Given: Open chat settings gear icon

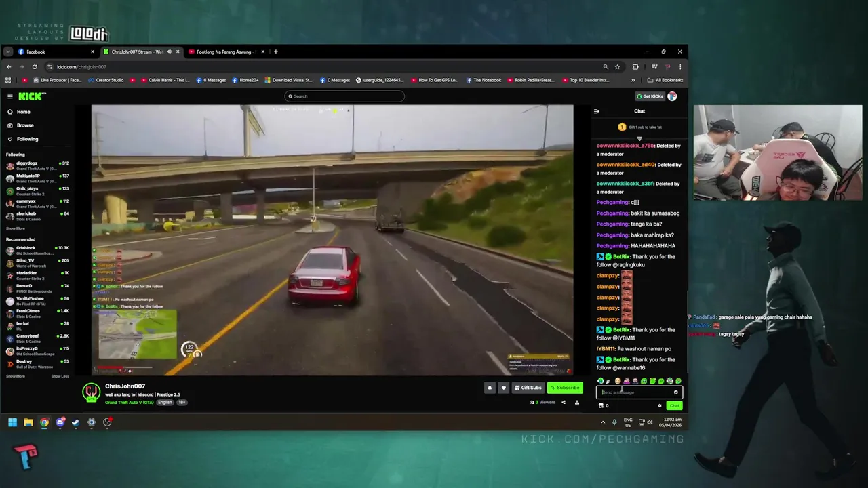Looking at the screenshot, I should point(660,405).
